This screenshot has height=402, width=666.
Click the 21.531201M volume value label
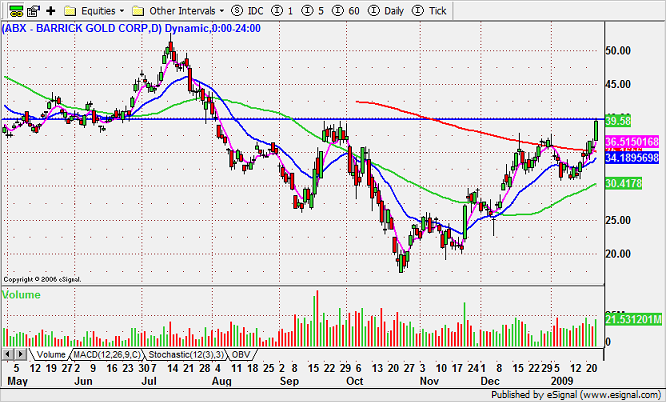[x=633, y=319]
